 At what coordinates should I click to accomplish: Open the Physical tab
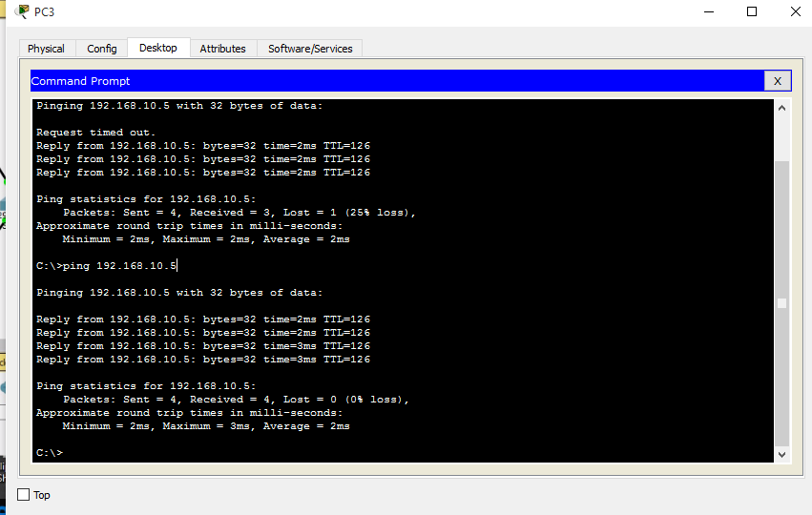click(46, 49)
